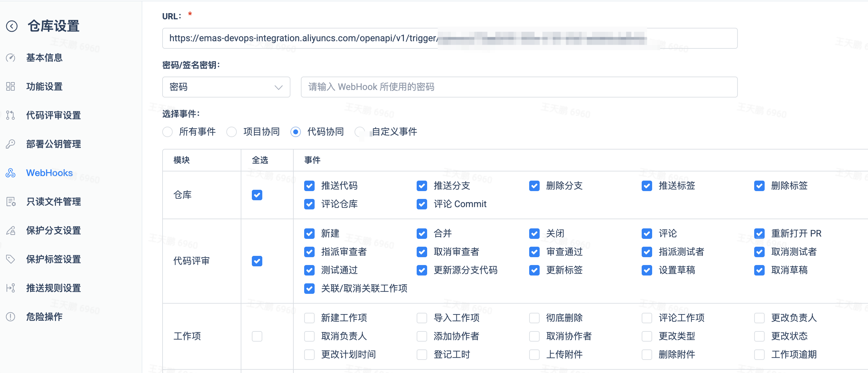Uncheck 关联/取消关联工作项 event
This screenshot has width=868, height=373.
tap(309, 289)
